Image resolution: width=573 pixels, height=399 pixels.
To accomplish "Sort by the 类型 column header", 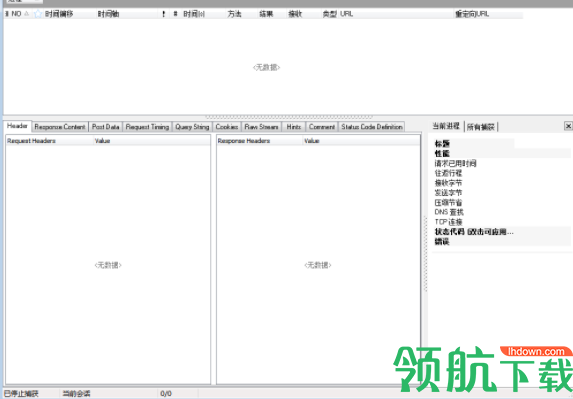I will [x=329, y=14].
